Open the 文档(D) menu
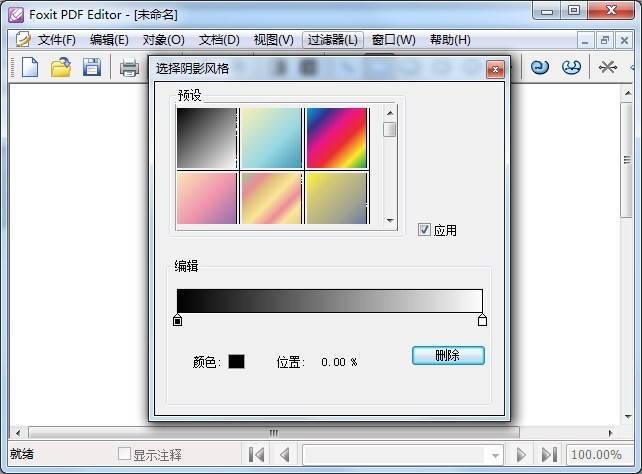The image size is (642, 474). (x=219, y=40)
